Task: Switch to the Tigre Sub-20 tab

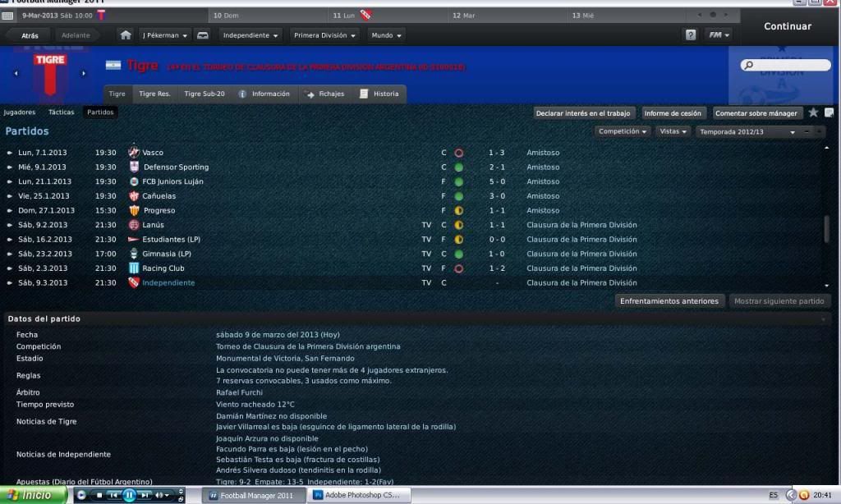Action: coord(205,94)
